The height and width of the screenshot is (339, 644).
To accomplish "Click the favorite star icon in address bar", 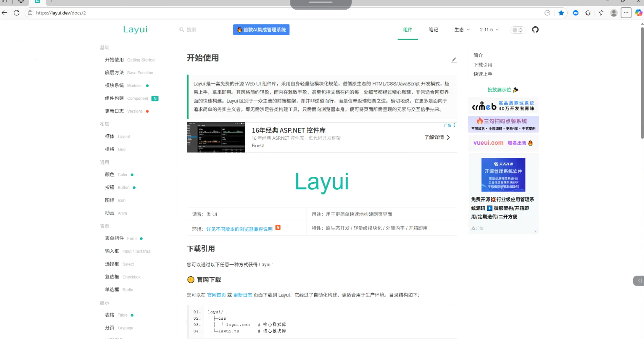I will pyautogui.click(x=561, y=13).
